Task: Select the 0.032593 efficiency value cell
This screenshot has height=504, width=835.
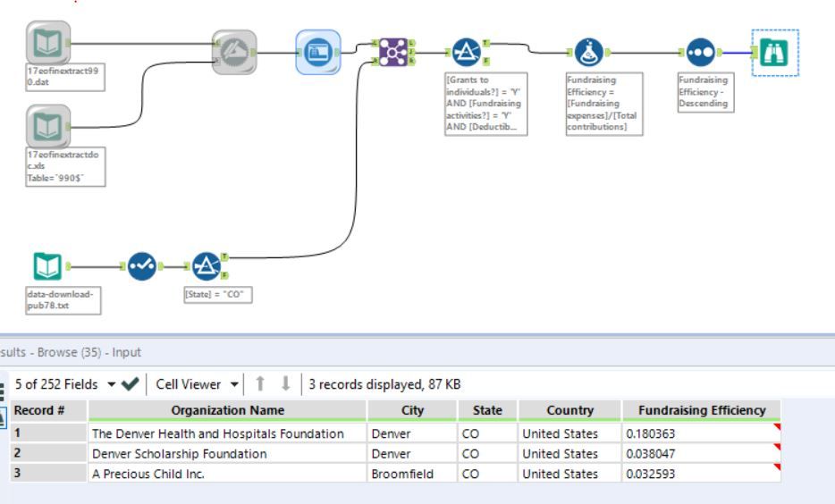Action: (x=701, y=473)
